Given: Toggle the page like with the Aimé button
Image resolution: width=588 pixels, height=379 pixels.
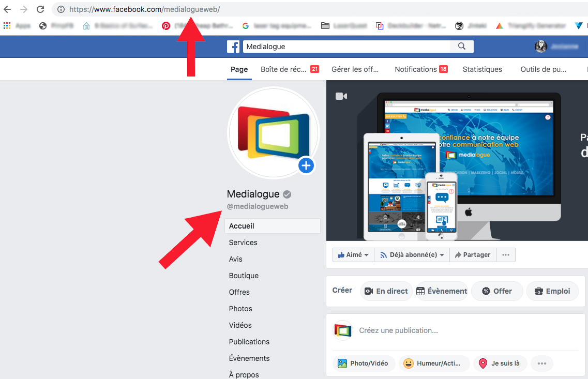Looking at the screenshot, I should point(350,254).
